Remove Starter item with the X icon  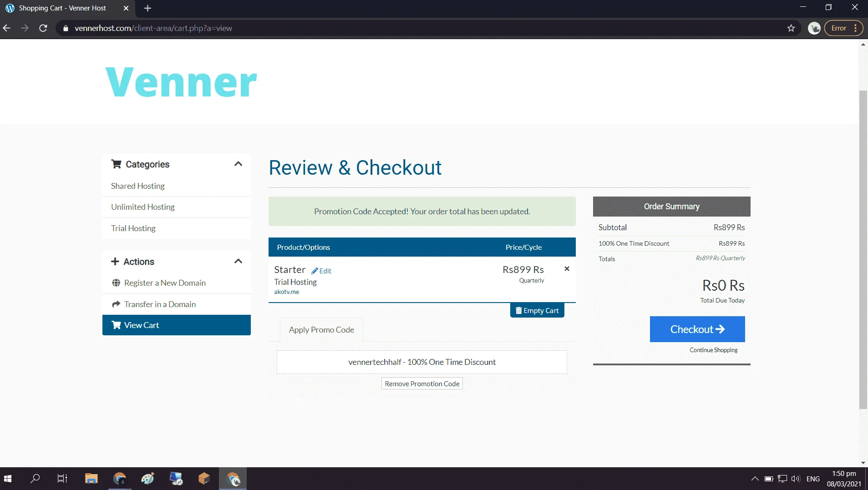click(567, 268)
